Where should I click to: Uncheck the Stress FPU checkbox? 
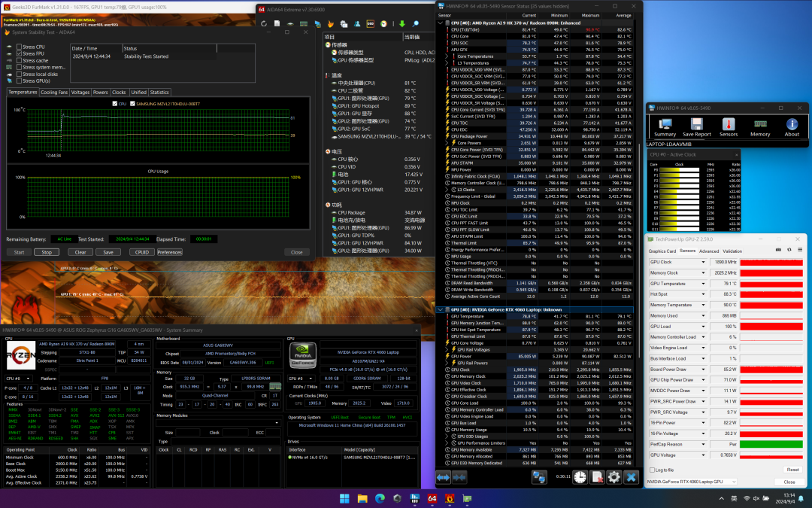coord(19,53)
